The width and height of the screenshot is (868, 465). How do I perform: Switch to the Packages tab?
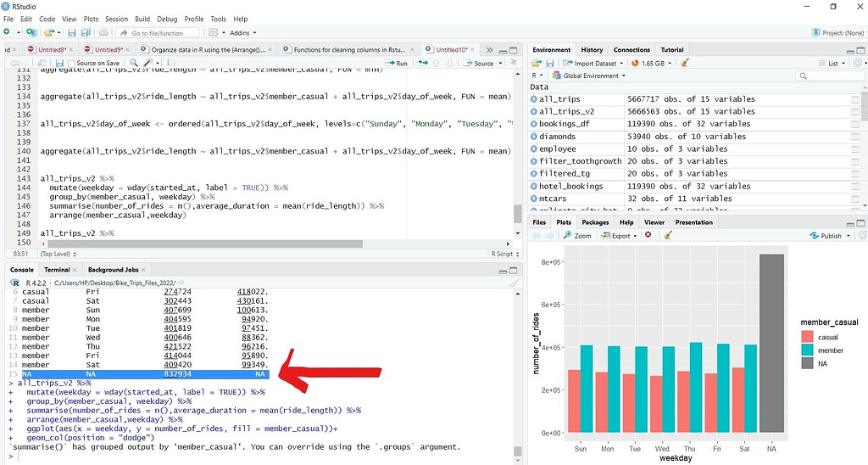tap(595, 222)
